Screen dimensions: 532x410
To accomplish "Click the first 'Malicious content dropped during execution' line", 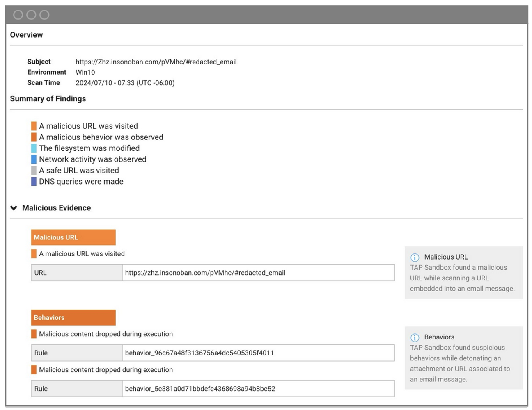I will (x=106, y=334).
